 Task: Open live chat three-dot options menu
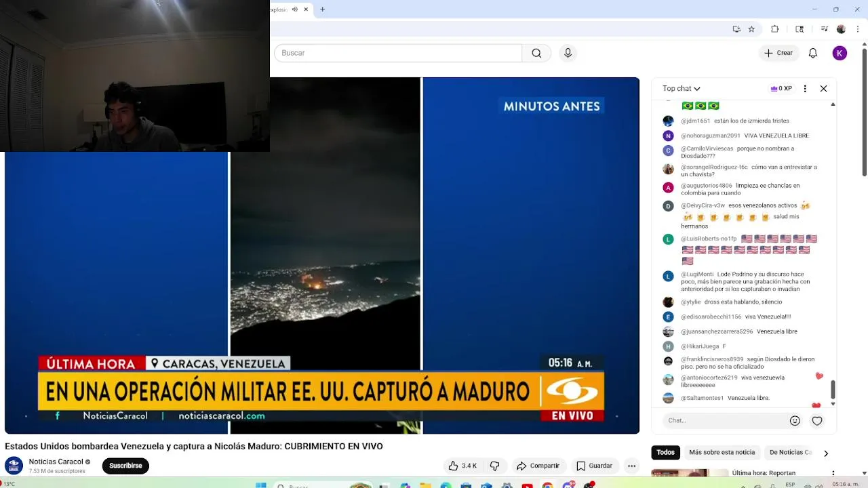pos(805,88)
